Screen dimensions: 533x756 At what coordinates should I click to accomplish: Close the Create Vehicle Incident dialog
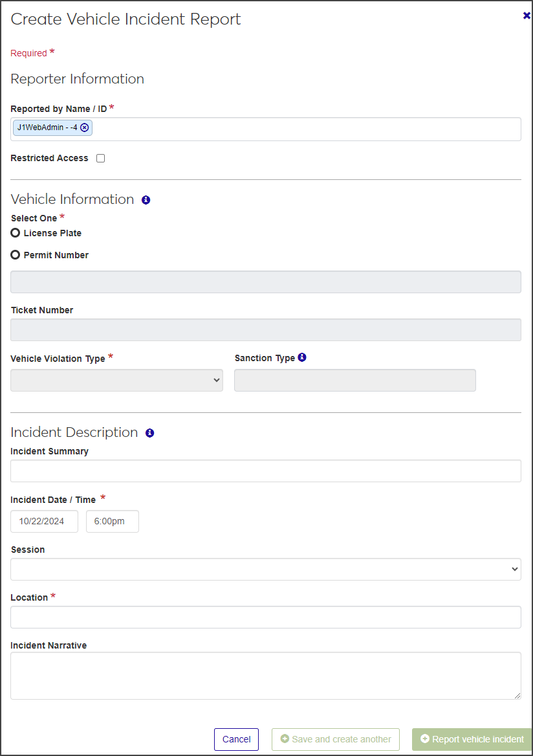tap(527, 16)
